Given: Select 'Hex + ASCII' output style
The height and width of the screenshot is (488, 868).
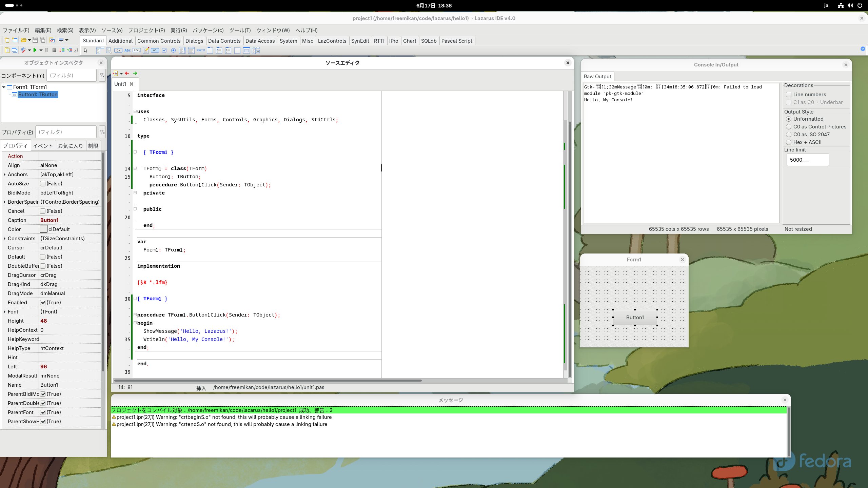Looking at the screenshot, I should [x=789, y=142].
